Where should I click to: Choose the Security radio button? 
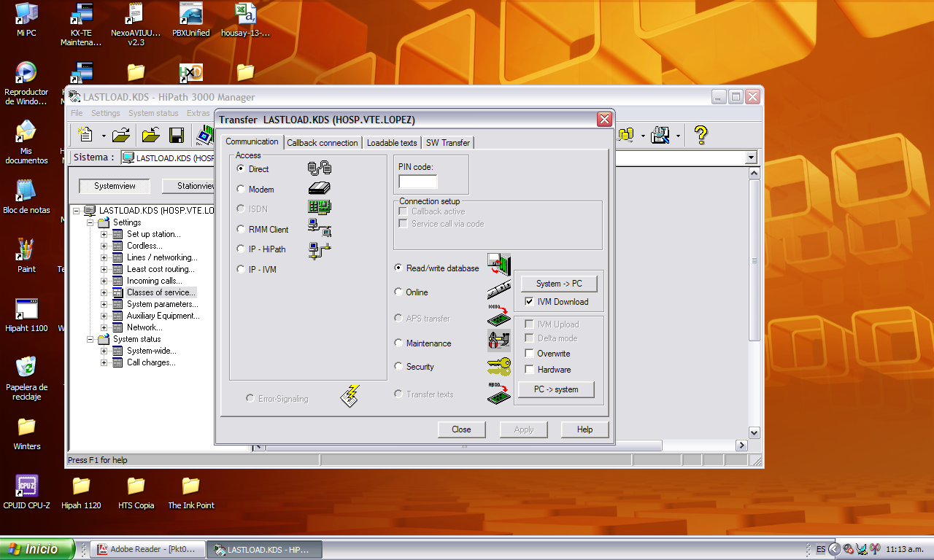point(398,366)
